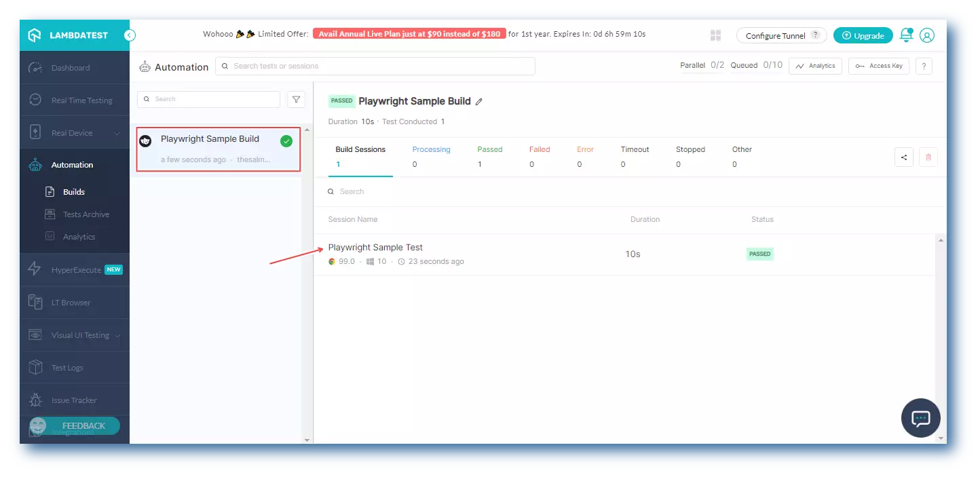Screen dimensions: 980x477
Task: Click the Configure Tunnel button
Action: pos(781,36)
